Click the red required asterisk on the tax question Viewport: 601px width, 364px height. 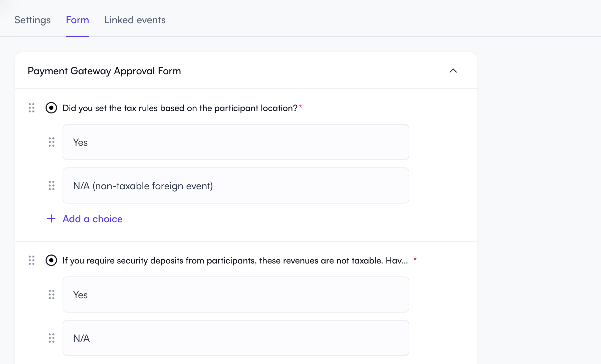tap(301, 107)
